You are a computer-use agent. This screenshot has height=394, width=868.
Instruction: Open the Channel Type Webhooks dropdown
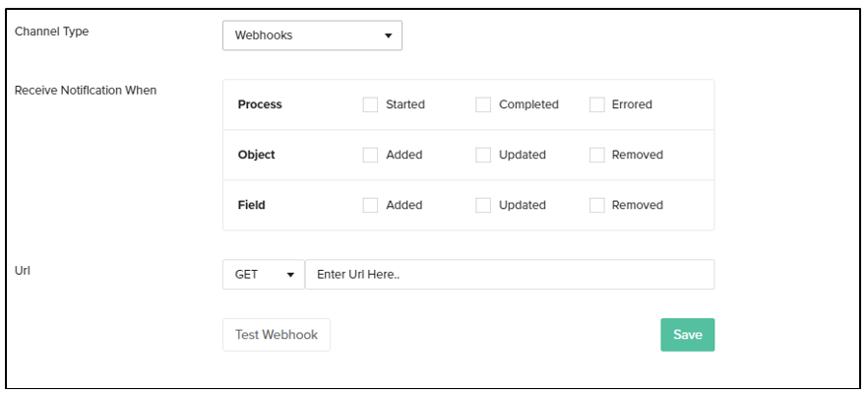[x=311, y=35]
